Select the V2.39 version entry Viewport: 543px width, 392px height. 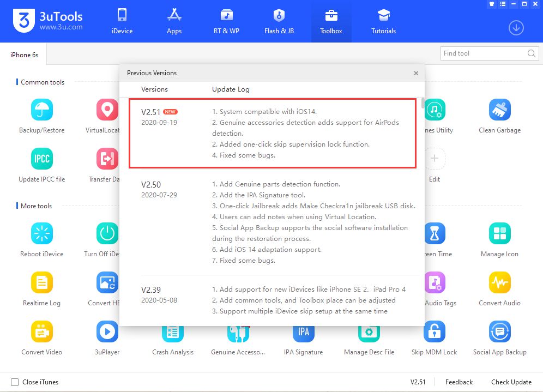(x=151, y=290)
